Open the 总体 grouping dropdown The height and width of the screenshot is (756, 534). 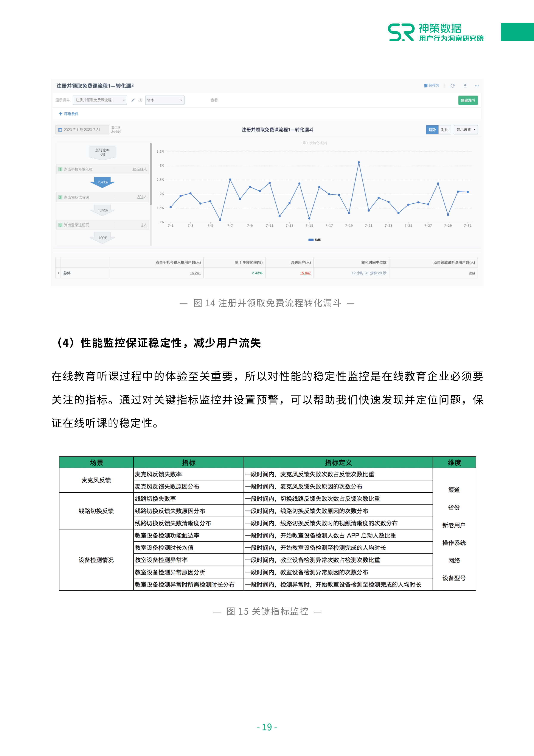pyautogui.click(x=165, y=100)
